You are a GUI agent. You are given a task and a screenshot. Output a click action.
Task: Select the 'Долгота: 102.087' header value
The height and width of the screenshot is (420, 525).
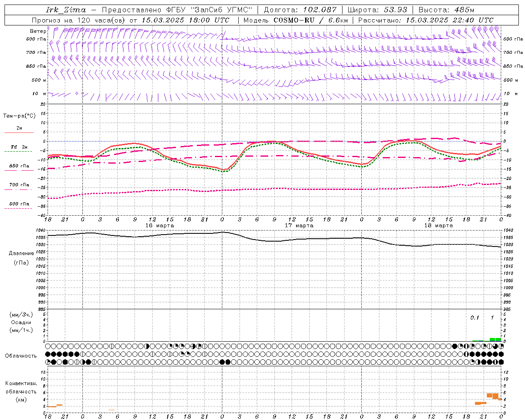click(x=300, y=10)
